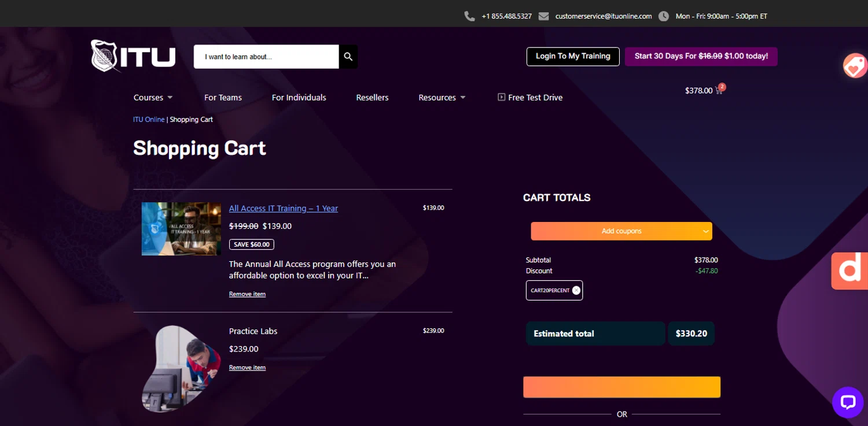
Task: Open the cart icon with badge
Action: (720, 90)
